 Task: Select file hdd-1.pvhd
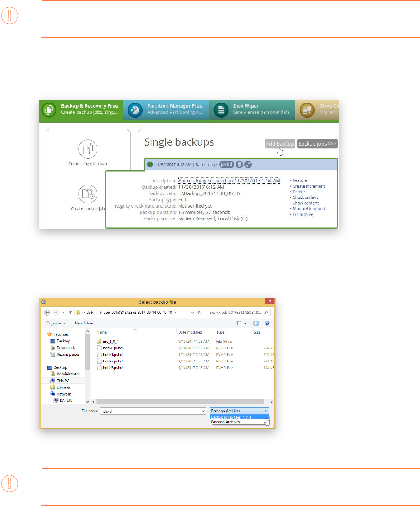[x=111, y=354]
